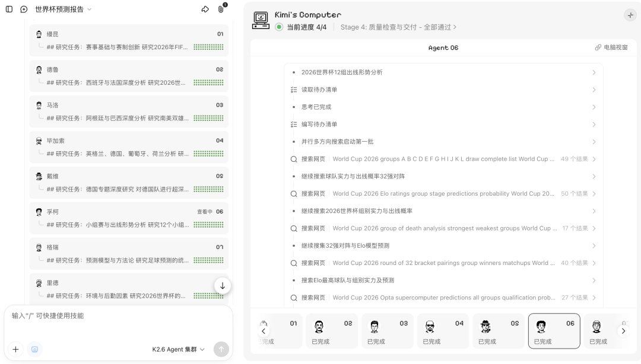Image resolution: width=641 pixels, height=364 pixels.
Task: Start a new chat with plus-bubble icon
Action: point(24,9)
